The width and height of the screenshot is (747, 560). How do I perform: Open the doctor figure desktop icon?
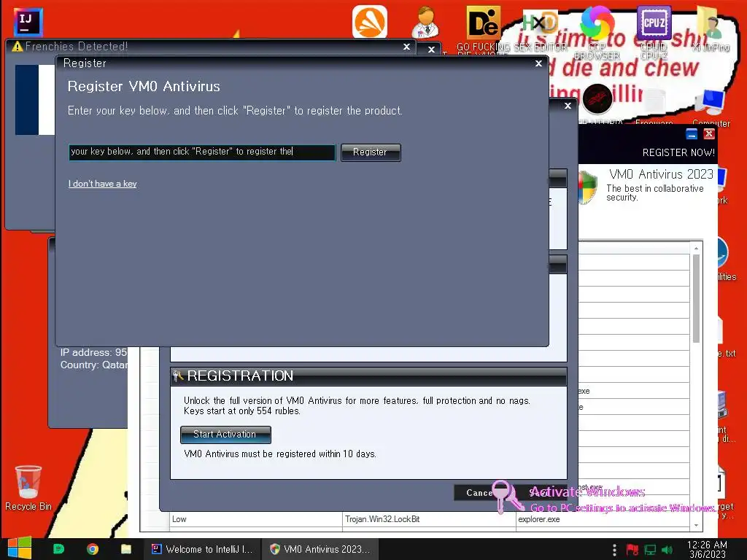[x=426, y=23]
